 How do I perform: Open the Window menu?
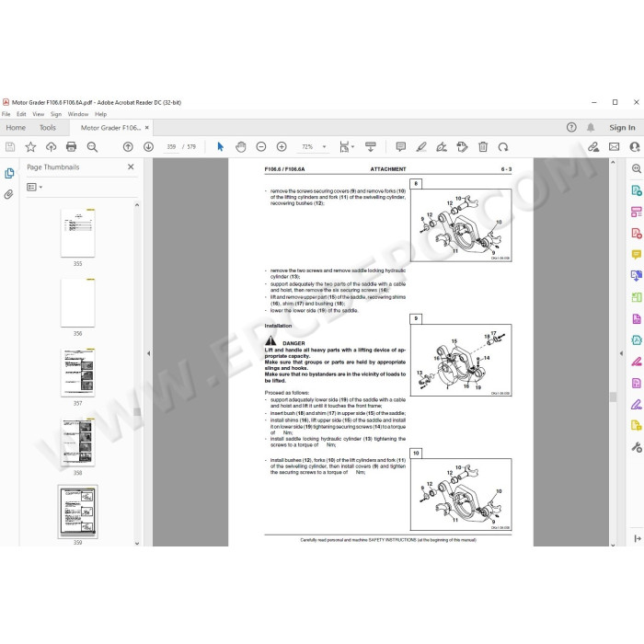[78, 114]
